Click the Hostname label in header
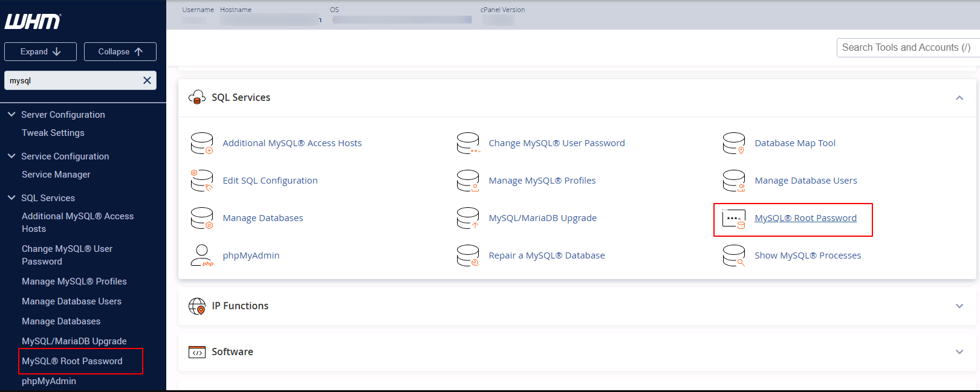 point(236,10)
